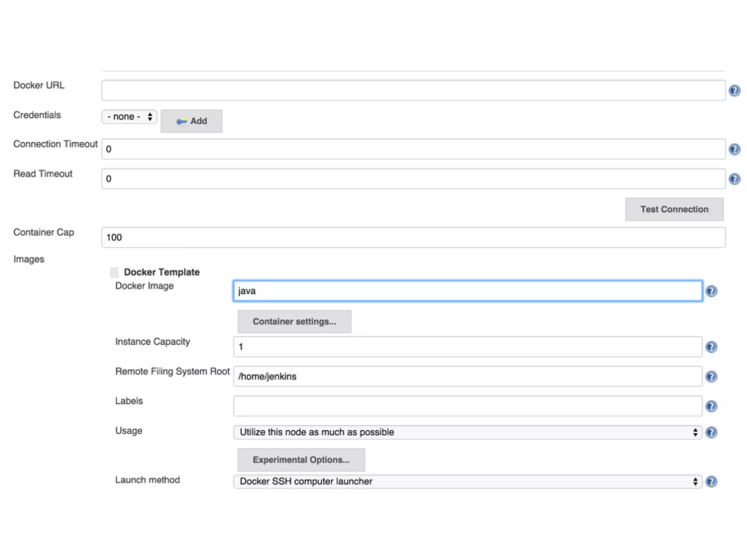747x560 pixels.
Task: Expand Experimental Options section
Action: point(301,460)
